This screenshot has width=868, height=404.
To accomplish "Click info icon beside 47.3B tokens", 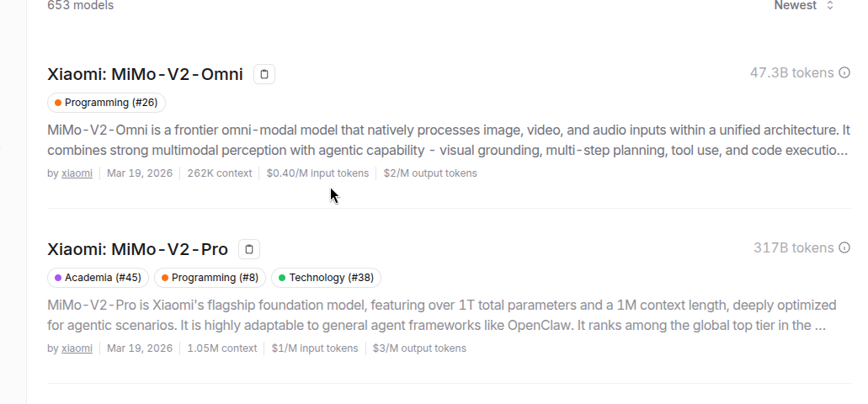I will coord(844,72).
